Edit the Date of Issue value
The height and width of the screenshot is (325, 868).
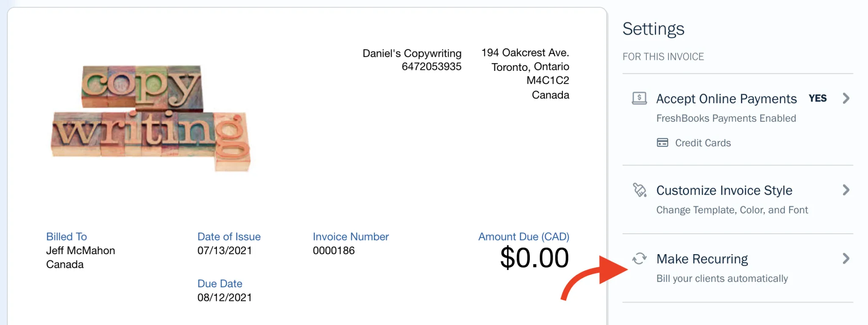pos(225,251)
